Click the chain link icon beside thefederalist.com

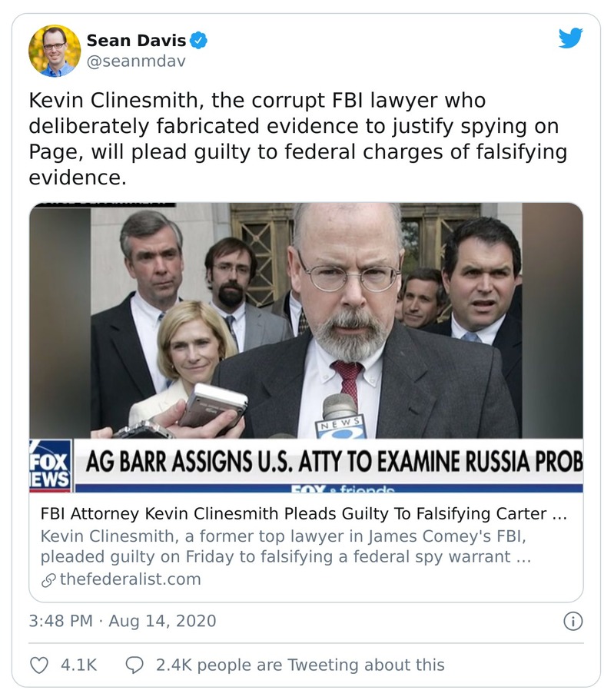[x=48, y=579]
